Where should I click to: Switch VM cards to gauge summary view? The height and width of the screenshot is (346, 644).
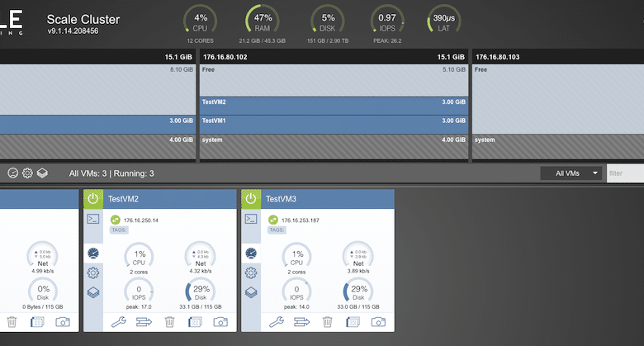tap(12, 173)
